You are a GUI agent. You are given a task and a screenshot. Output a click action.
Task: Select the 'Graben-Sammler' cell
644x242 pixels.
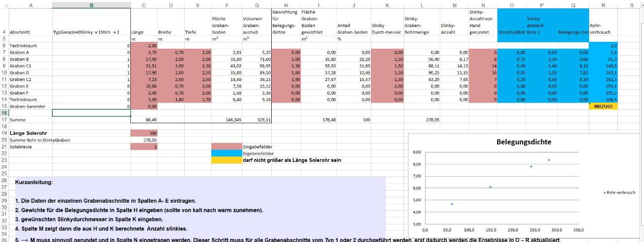tap(31, 107)
